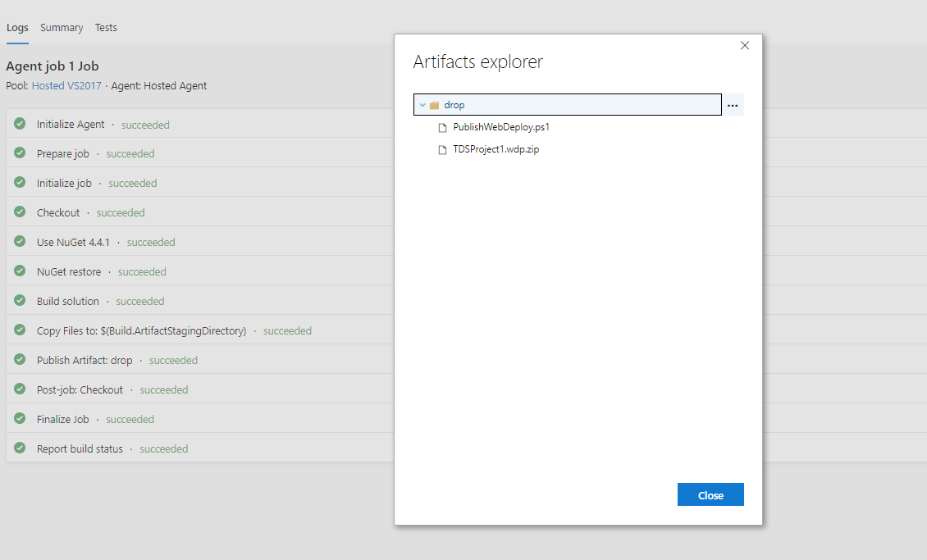This screenshot has width=927, height=560.
Task: Open the Tests tab
Action: point(106,27)
